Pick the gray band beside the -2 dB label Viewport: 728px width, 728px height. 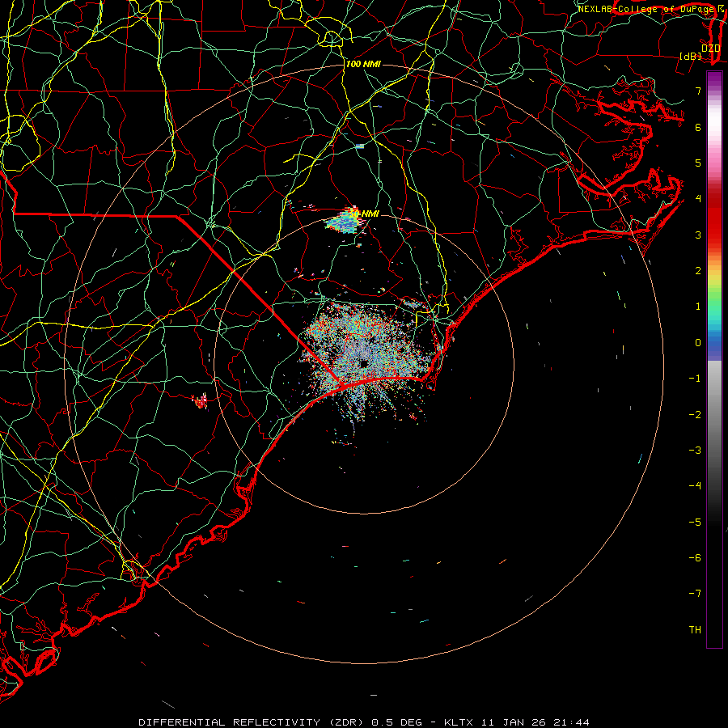pos(714,413)
